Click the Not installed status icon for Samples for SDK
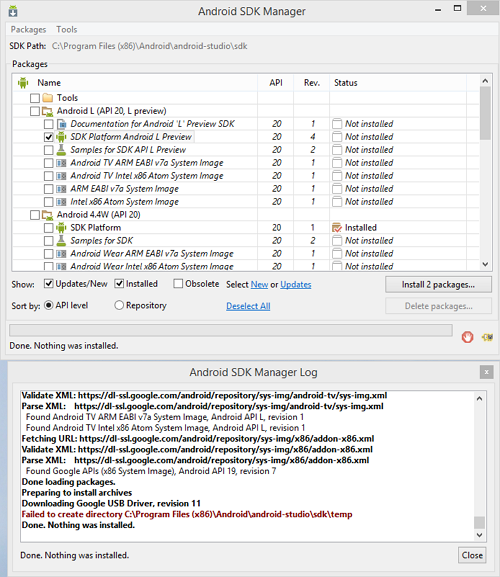 click(337, 241)
